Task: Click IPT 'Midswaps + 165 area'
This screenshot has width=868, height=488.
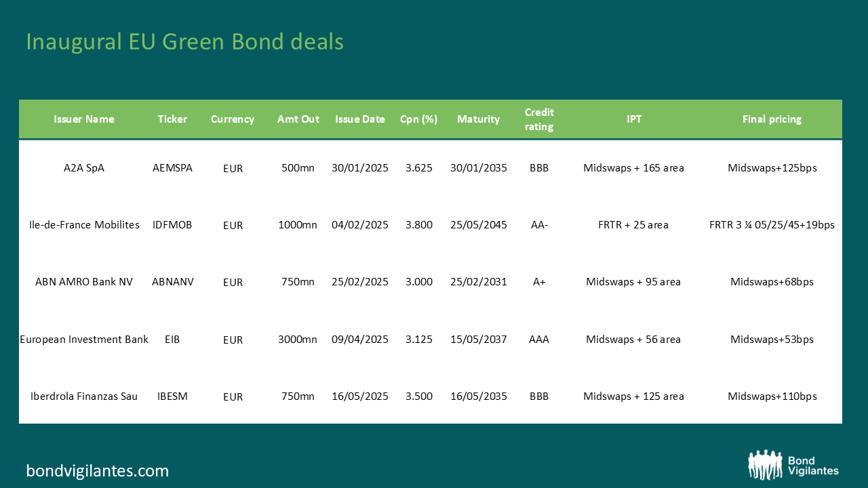Action: (x=634, y=168)
